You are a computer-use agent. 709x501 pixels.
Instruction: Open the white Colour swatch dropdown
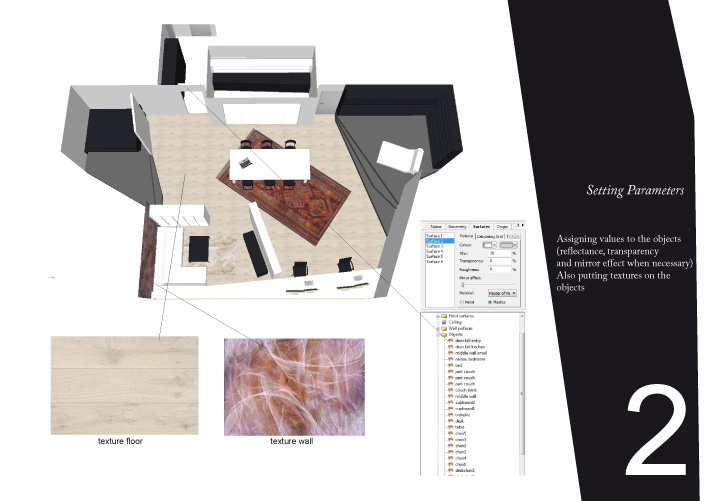coord(490,245)
